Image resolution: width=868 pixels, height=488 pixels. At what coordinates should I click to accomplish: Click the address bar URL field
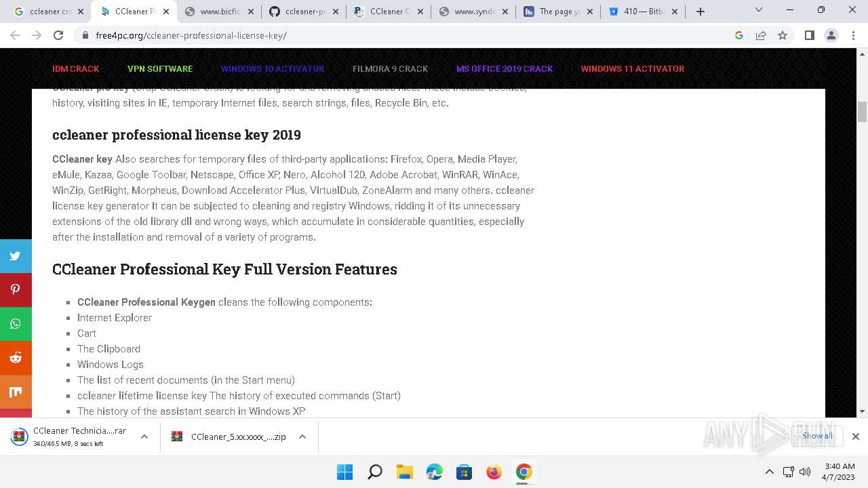click(x=407, y=35)
